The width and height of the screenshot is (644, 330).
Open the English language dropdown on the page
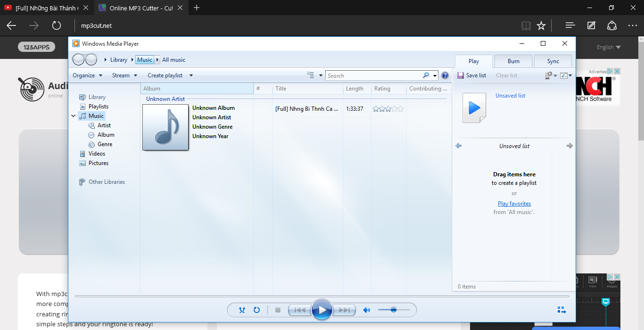point(609,47)
